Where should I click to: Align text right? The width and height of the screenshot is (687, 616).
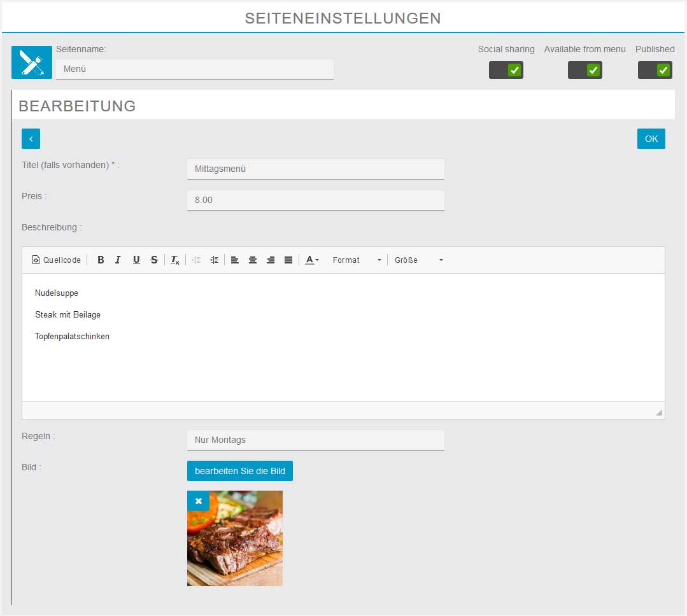tap(271, 260)
